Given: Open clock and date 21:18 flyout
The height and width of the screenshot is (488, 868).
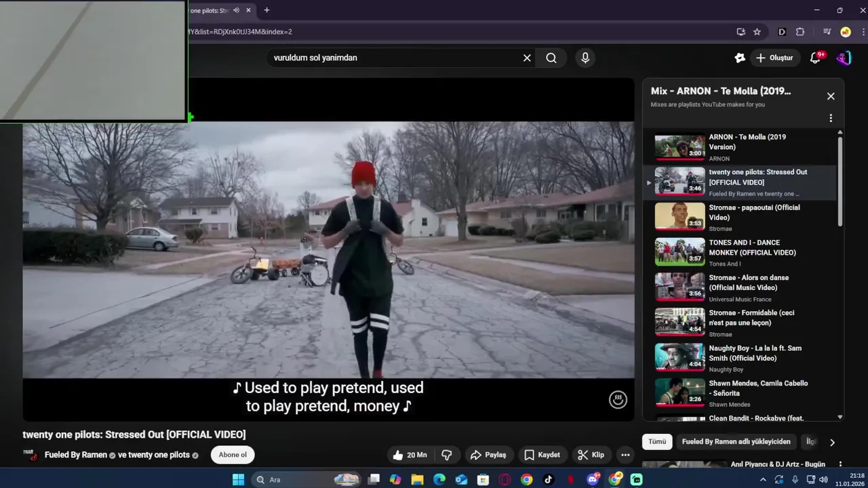Looking at the screenshot, I should pyautogui.click(x=849, y=480).
